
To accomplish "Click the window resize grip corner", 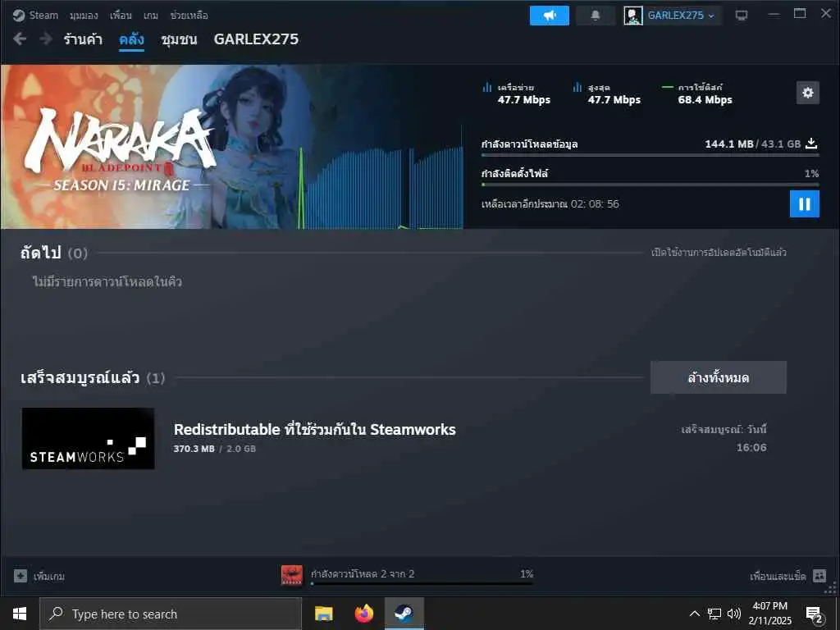I will pyautogui.click(x=831, y=589).
